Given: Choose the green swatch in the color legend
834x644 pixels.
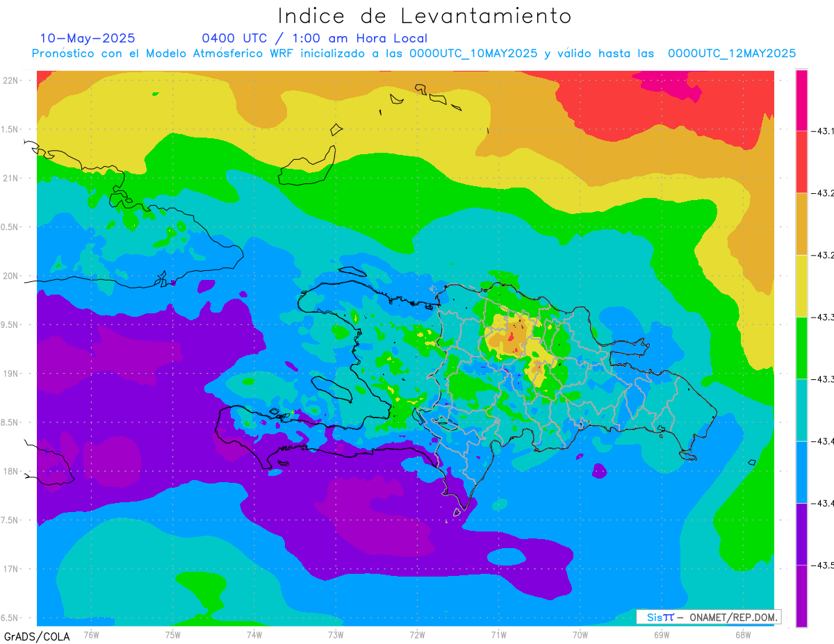Looking at the screenshot, I should tap(801, 347).
